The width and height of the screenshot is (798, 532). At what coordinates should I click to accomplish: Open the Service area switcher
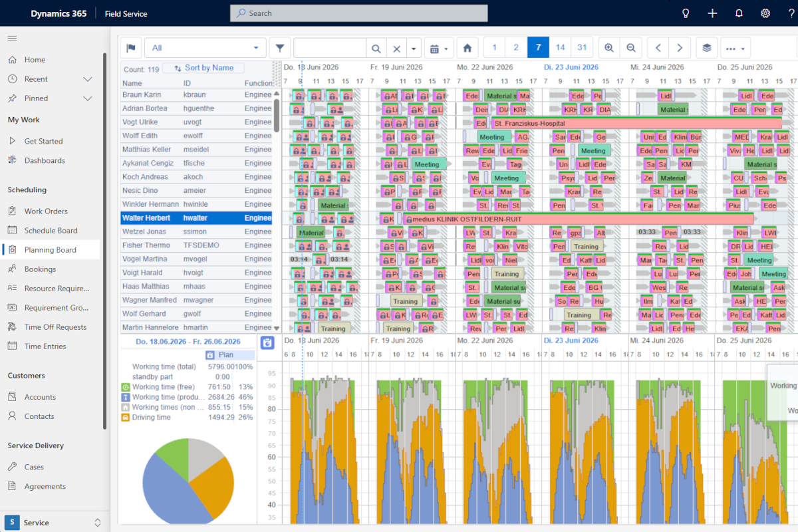54,523
